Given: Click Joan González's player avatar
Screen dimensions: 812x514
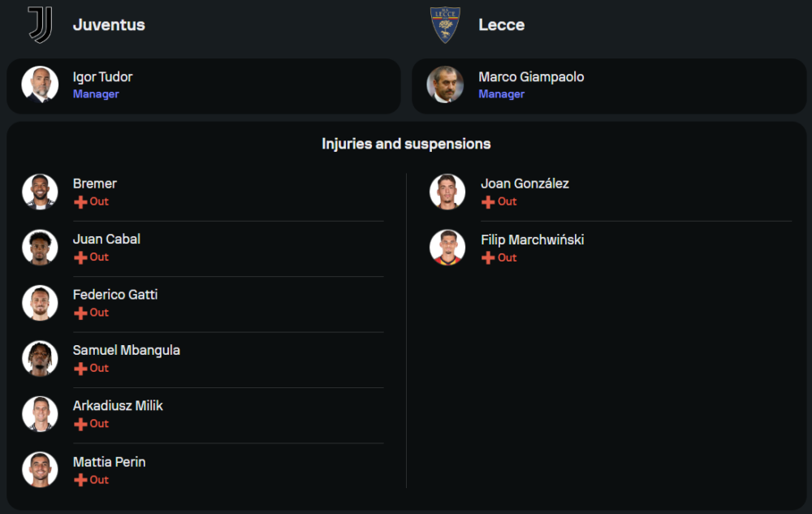Looking at the screenshot, I should coord(447,192).
